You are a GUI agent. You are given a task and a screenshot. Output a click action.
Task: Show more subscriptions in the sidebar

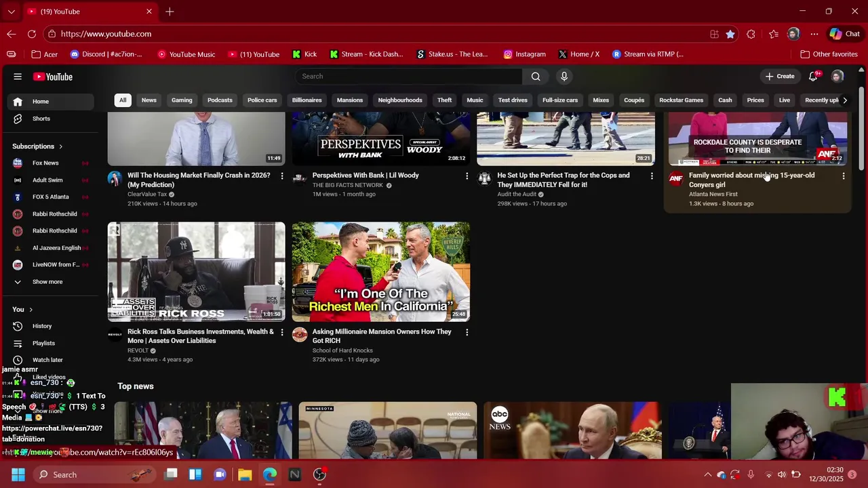tap(47, 282)
